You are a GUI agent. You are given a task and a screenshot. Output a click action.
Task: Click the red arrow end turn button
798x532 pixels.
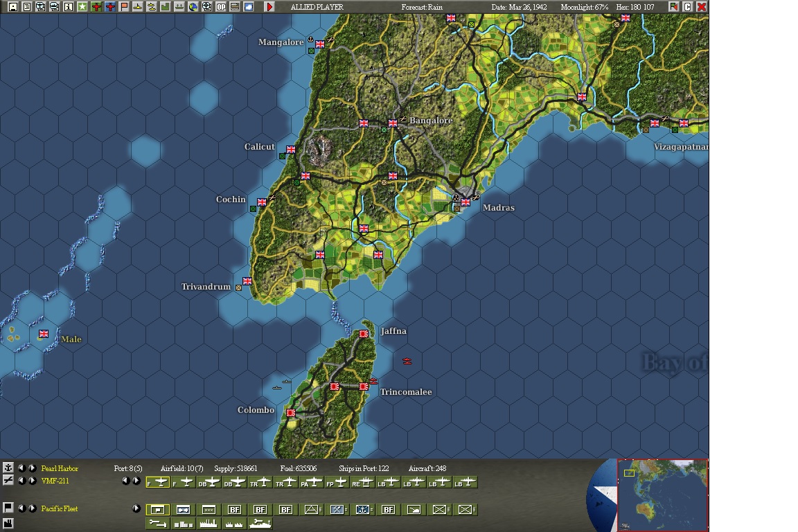click(x=269, y=7)
